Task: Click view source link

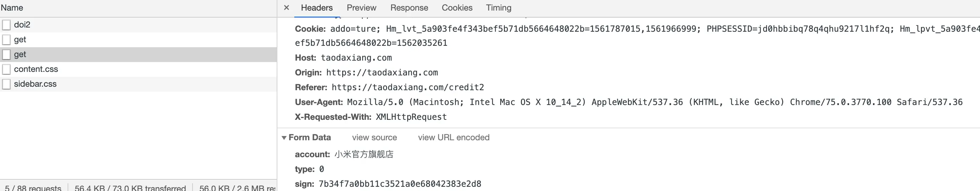Action: (x=374, y=137)
